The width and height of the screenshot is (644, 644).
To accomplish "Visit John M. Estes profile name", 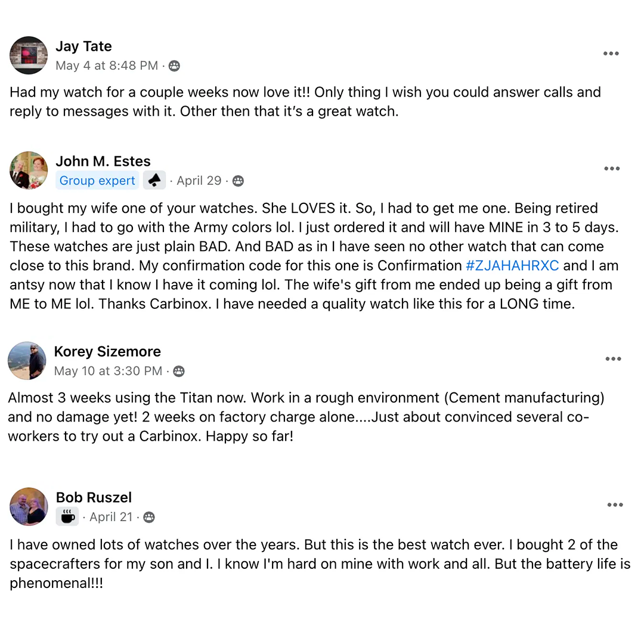I will 103,161.
